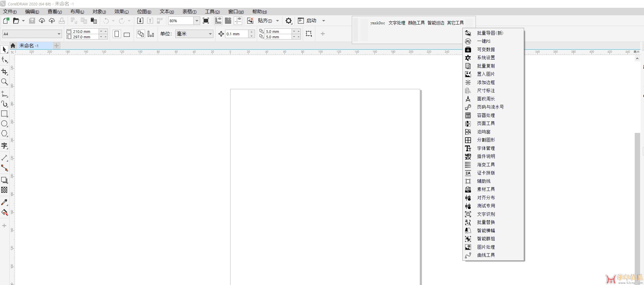The image size is (644, 285).
Task: Click the 智能巡边 plugin toolbar button
Action: point(436,23)
